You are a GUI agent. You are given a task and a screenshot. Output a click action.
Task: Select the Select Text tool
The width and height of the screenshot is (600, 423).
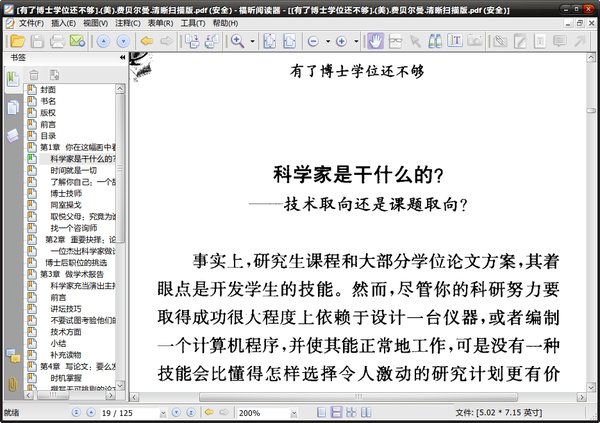(455, 41)
